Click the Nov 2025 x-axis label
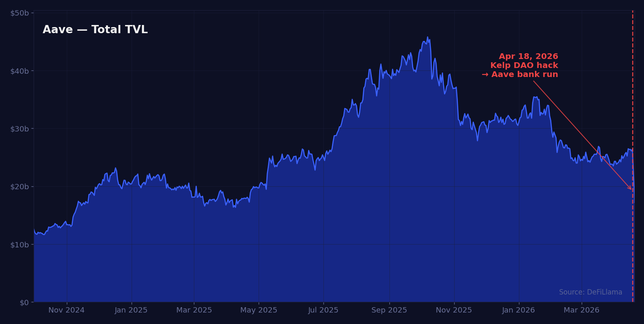 click(454, 310)
